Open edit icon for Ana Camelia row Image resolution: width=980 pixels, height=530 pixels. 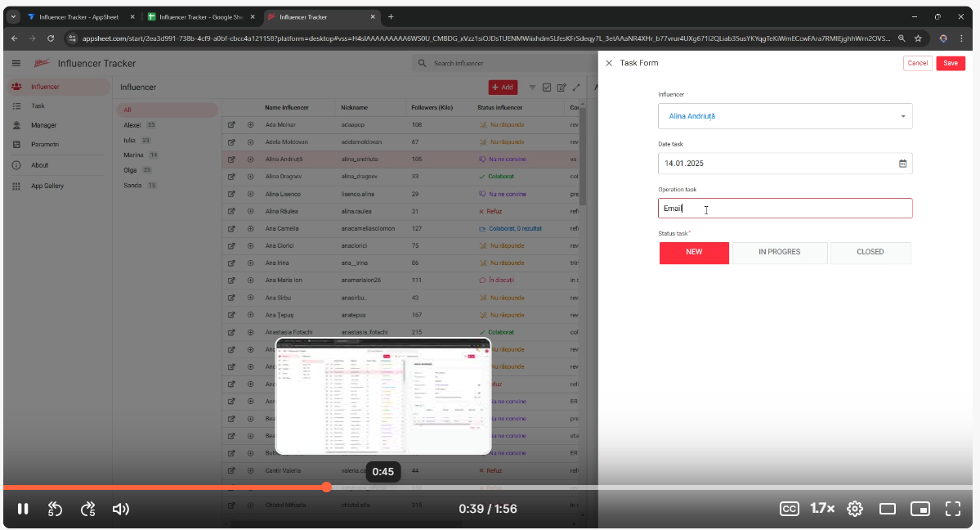pos(231,229)
